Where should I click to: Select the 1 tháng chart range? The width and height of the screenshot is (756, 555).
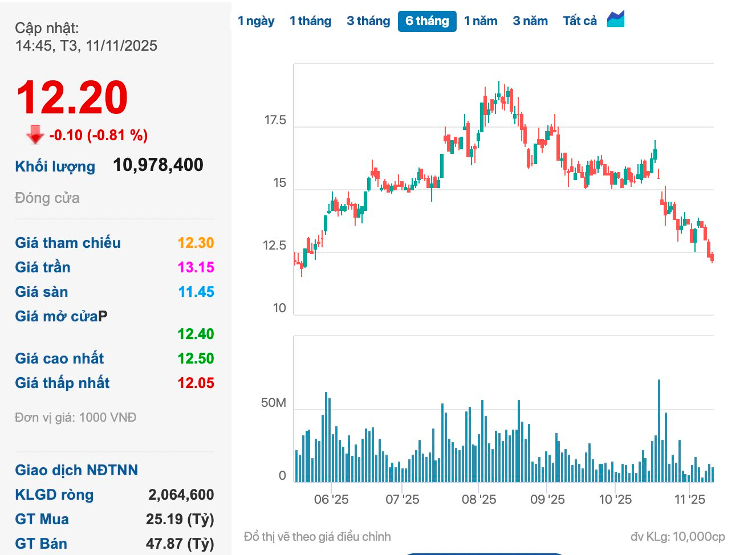click(310, 21)
